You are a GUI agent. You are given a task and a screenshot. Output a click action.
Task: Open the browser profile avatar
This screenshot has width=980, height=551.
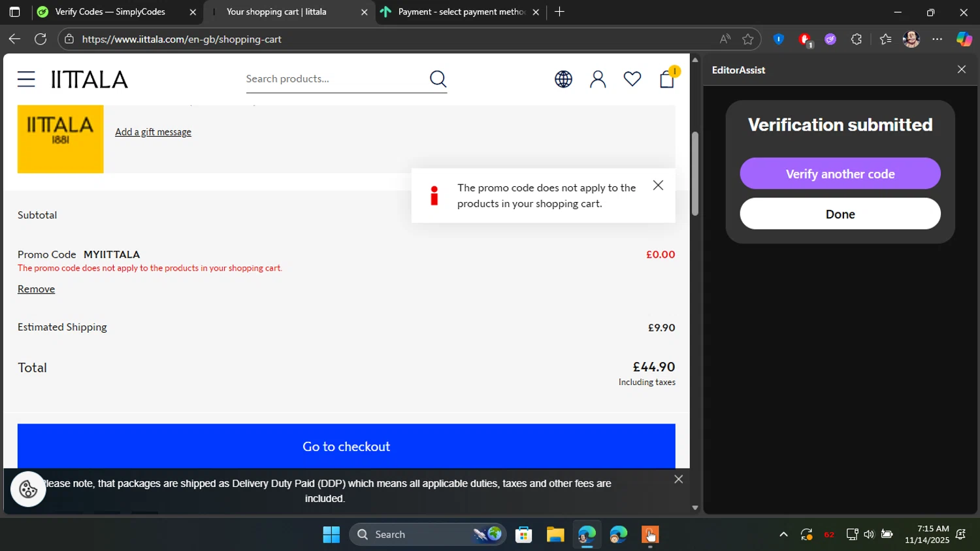point(911,39)
